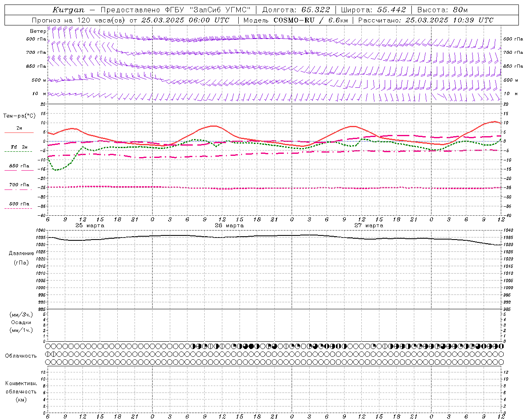
Task: Click the "Высота: 80м" value
Action: [442, 10]
